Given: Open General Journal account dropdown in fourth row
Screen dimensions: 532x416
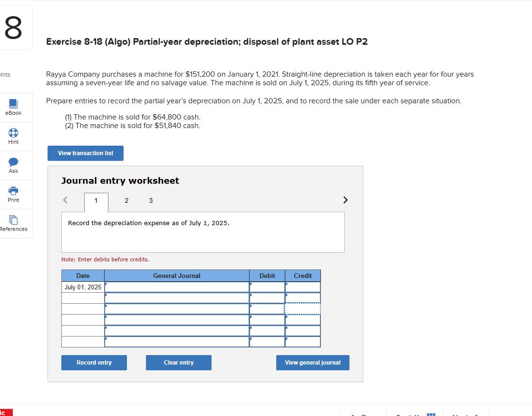Looking at the screenshot, I should (x=177, y=320).
